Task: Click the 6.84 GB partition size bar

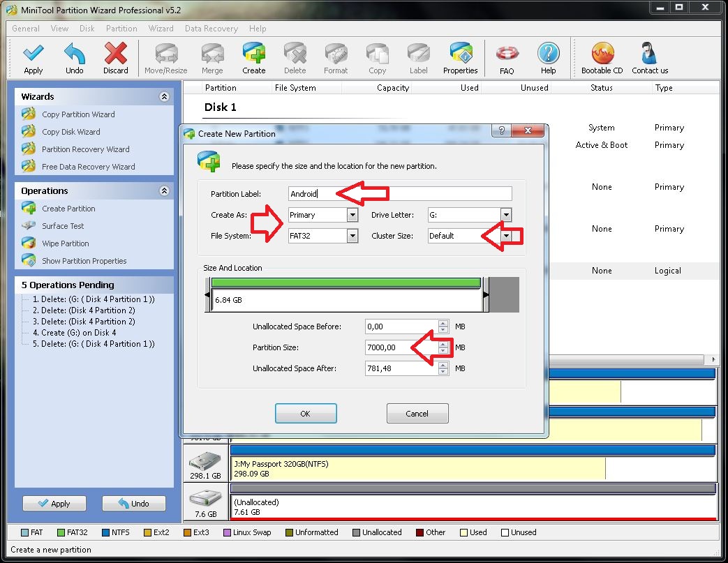Action: coord(346,294)
